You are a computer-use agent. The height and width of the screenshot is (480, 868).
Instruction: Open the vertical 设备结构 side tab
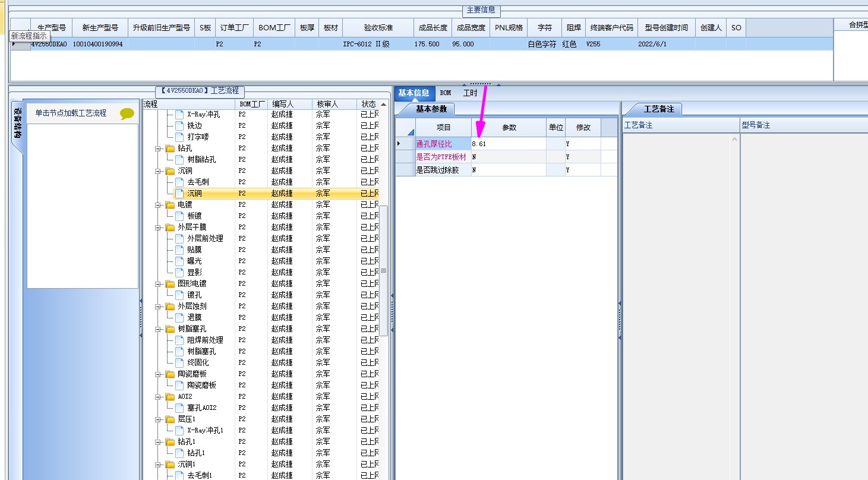click(18, 124)
